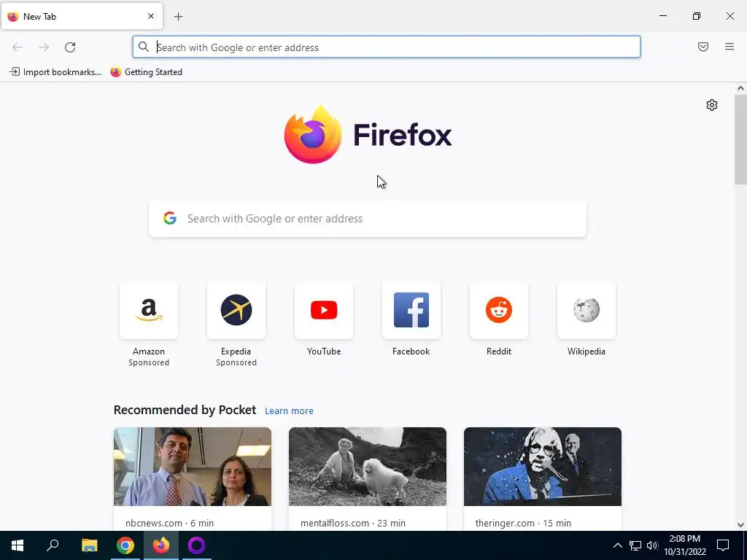Open the mentalfloss.com story thumbnail

(x=368, y=467)
